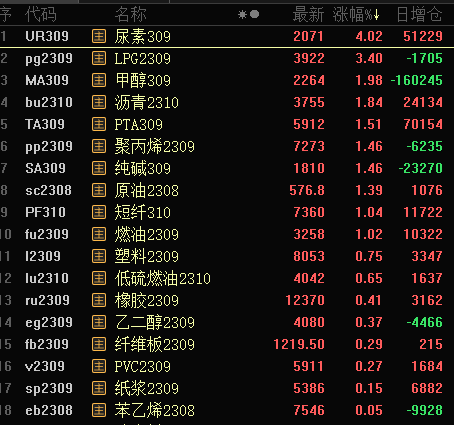Click the main-contract icon beside 沥青2310
Screen dimensions: 454x425
click(x=99, y=102)
